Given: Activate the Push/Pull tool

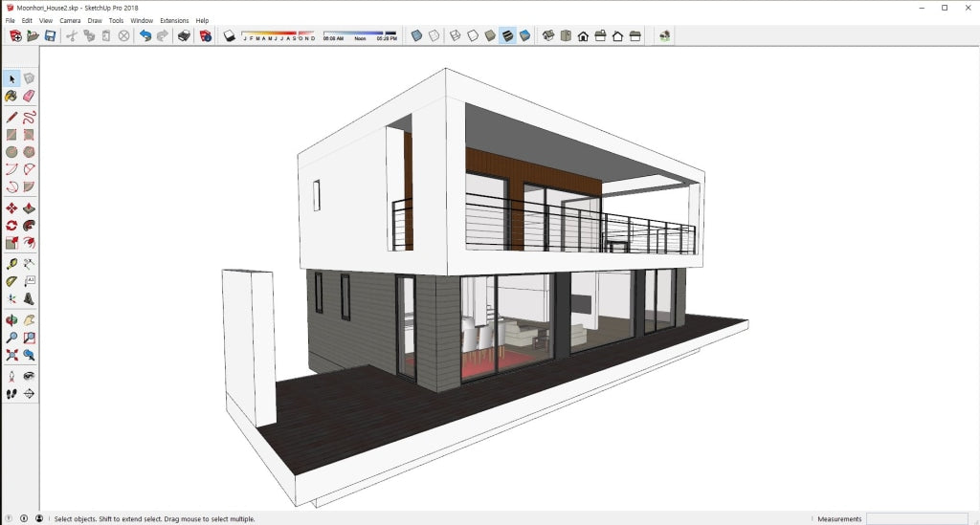Looking at the screenshot, I should tap(29, 208).
